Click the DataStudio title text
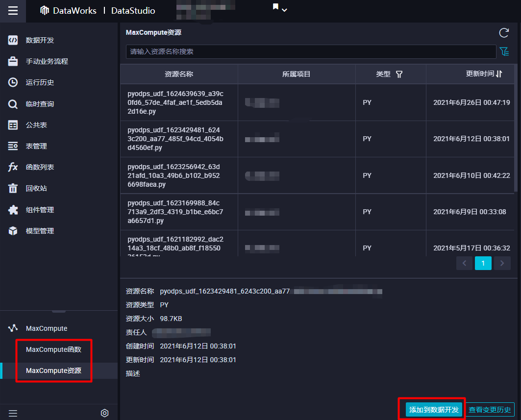This screenshot has width=521, height=420. tap(133, 11)
